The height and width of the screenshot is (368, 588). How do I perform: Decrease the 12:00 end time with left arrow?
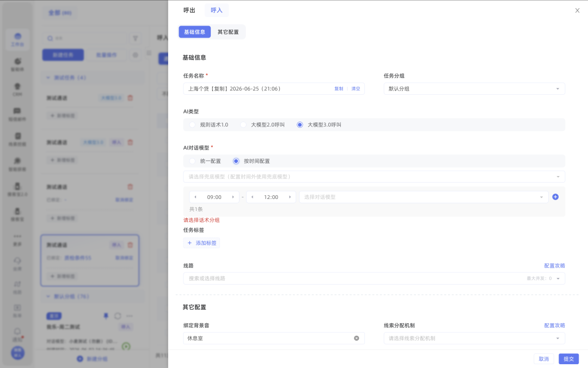tap(253, 197)
